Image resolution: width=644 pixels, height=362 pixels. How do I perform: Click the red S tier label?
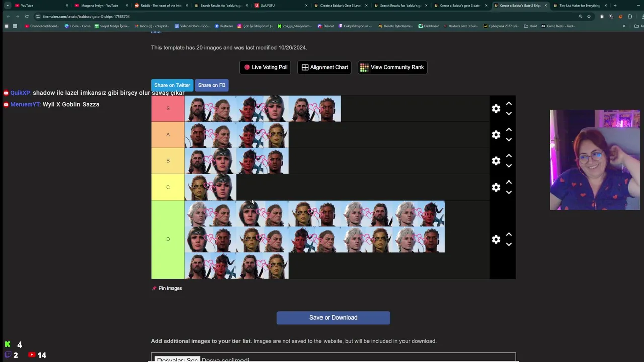(x=168, y=109)
